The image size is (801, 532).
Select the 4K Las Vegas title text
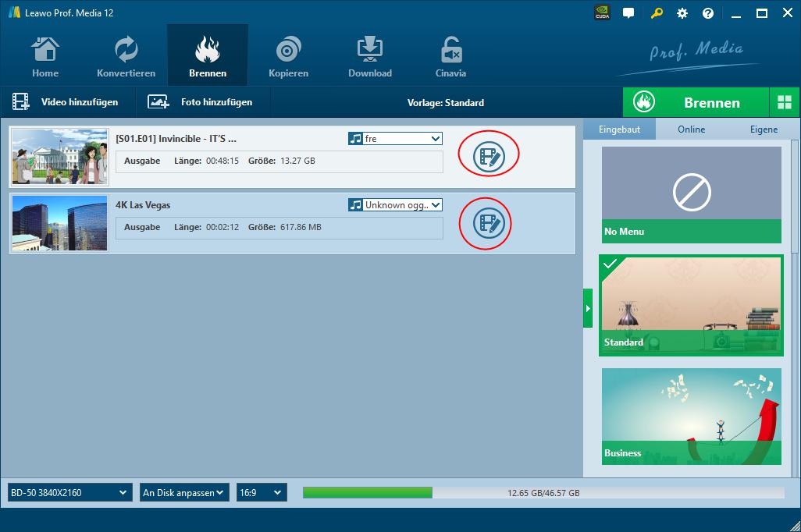143,204
